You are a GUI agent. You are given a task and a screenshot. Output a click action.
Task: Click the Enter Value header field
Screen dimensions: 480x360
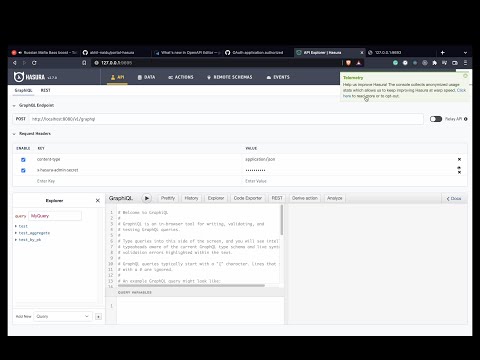[348, 181]
